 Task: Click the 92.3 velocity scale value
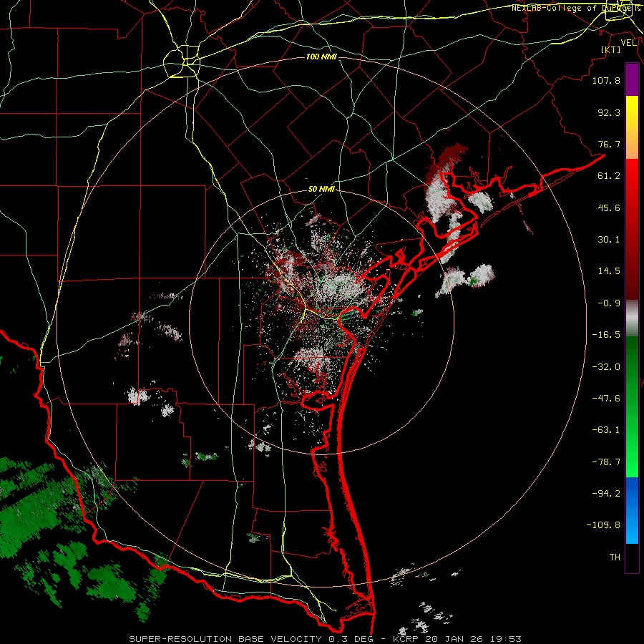pyautogui.click(x=609, y=112)
